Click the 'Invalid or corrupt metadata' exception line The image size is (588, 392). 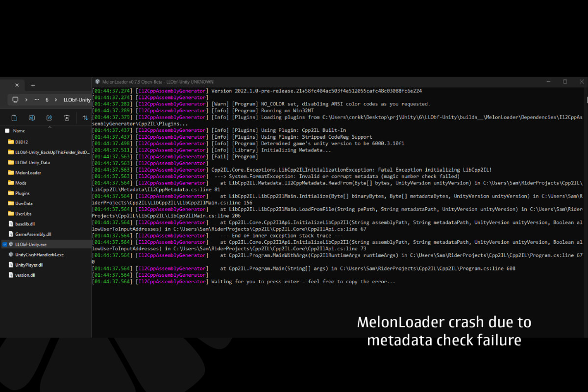point(276,176)
